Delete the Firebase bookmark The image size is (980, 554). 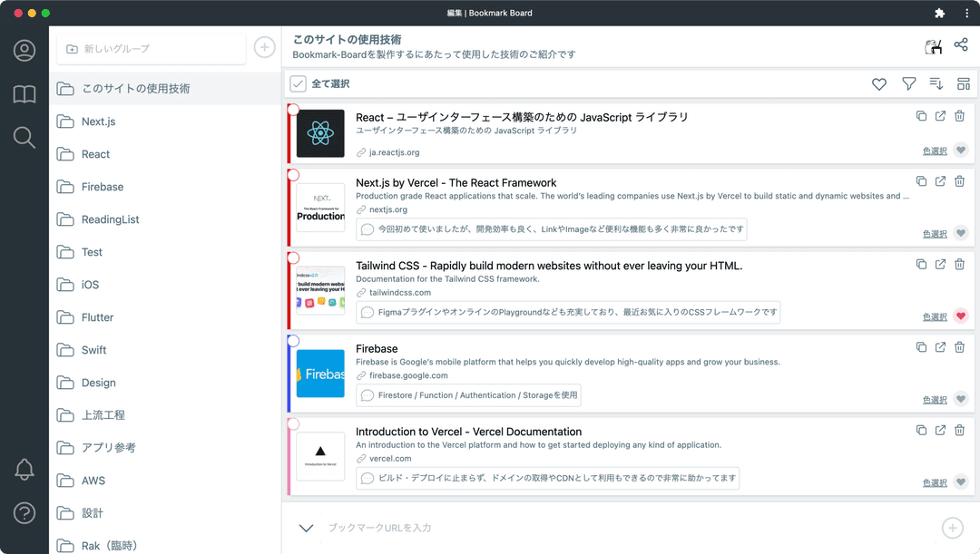[x=959, y=347]
